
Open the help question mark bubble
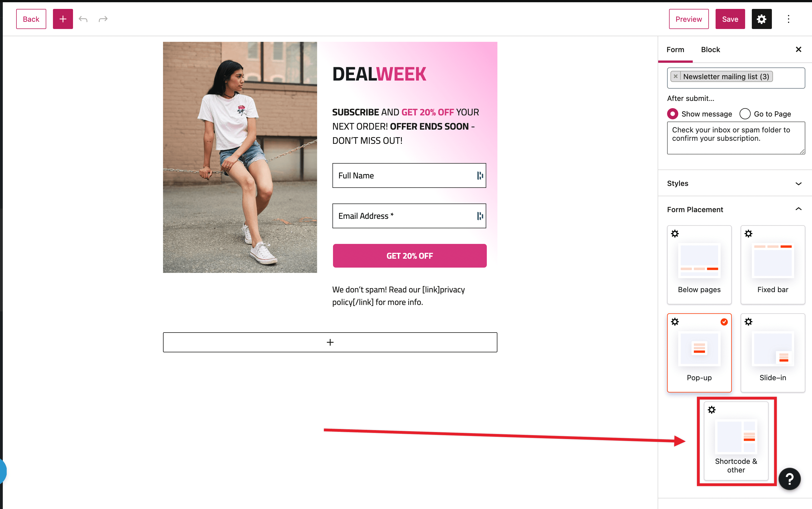click(x=789, y=479)
